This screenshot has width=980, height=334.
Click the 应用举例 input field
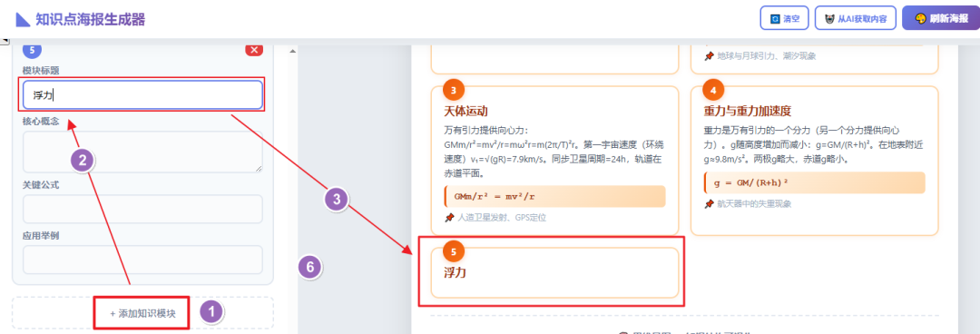pyautogui.click(x=142, y=260)
